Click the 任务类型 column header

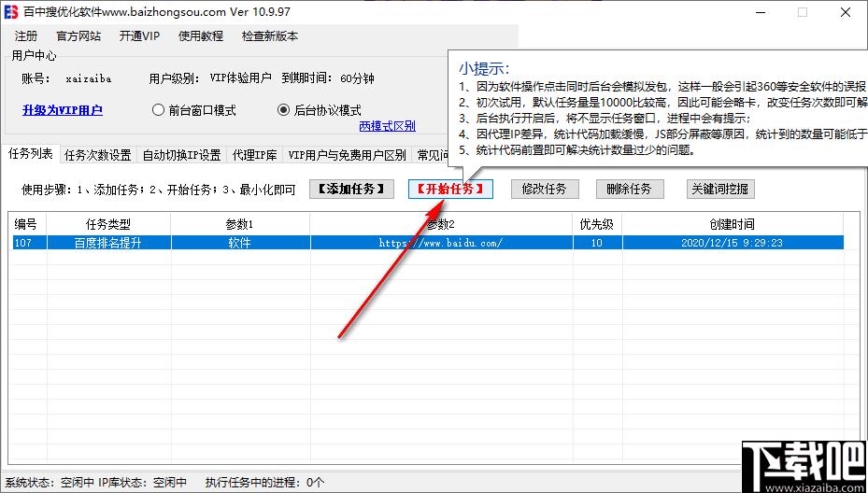[108, 224]
